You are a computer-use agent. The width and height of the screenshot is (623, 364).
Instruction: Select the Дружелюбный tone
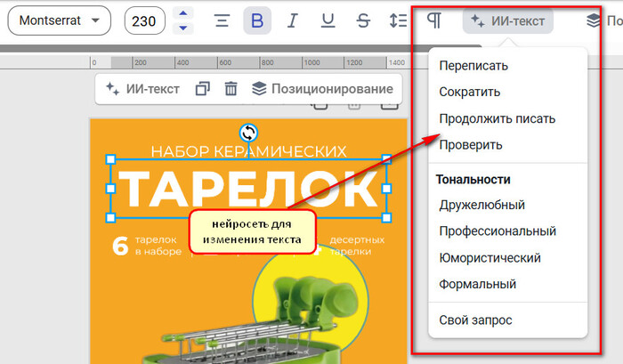pos(481,205)
